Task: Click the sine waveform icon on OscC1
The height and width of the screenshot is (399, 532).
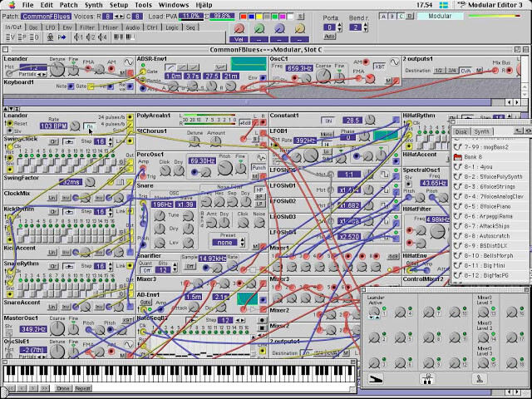Action: [x=394, y=62]
